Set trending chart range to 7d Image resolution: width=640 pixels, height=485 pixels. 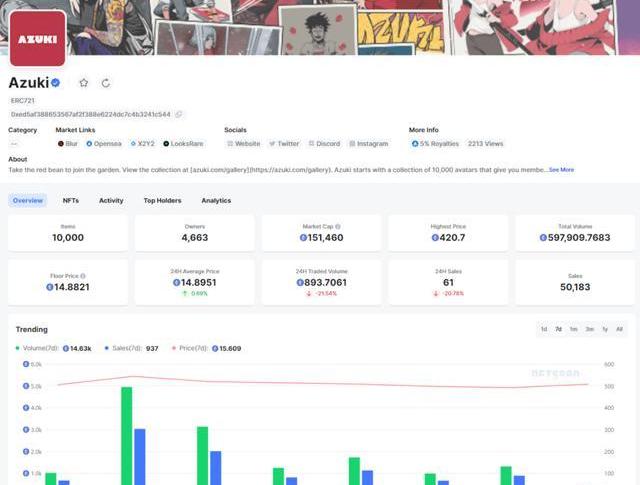click(x=558, y=329)
